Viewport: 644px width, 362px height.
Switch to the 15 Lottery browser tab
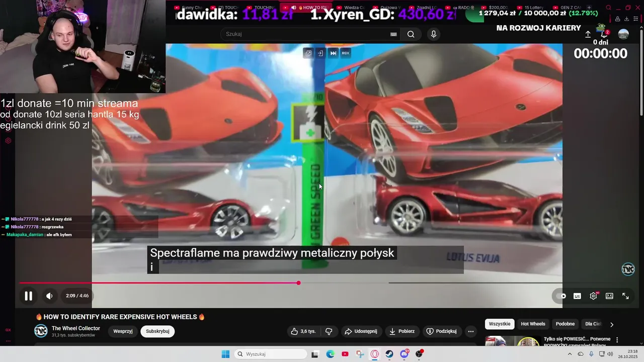coord(532,8)
